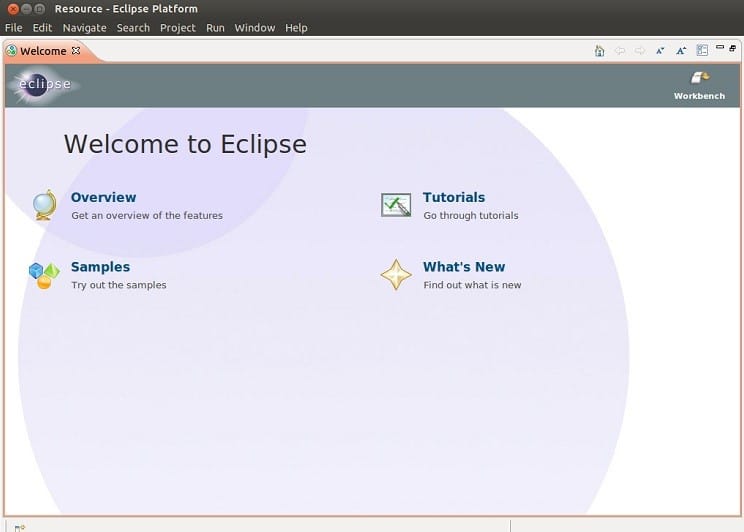Open the Run menu
Viewport: 744px width, 532px height.
(x=215, y=28)
